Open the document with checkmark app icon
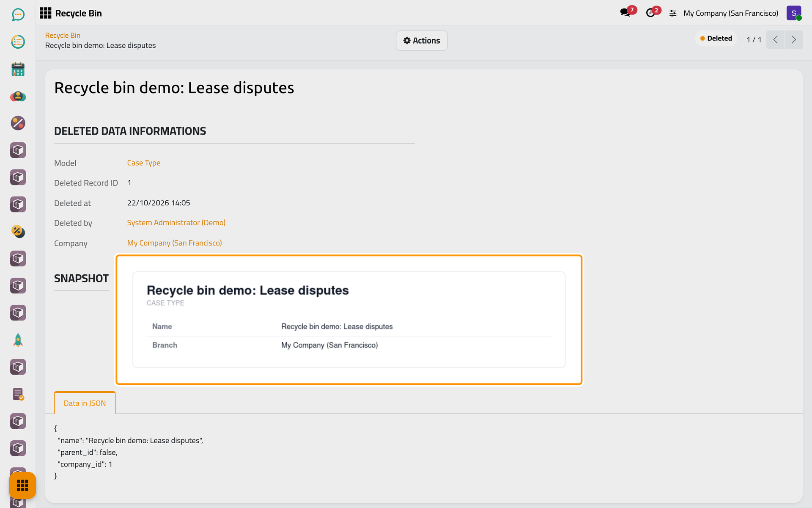Screen dimensions: 812x508 click(18, 394)
